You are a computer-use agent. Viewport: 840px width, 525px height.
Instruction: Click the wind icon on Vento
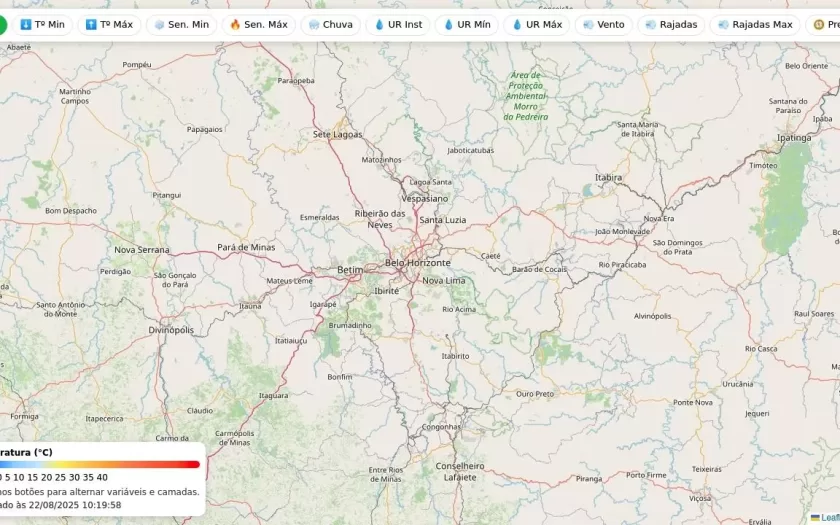[588, 25]
